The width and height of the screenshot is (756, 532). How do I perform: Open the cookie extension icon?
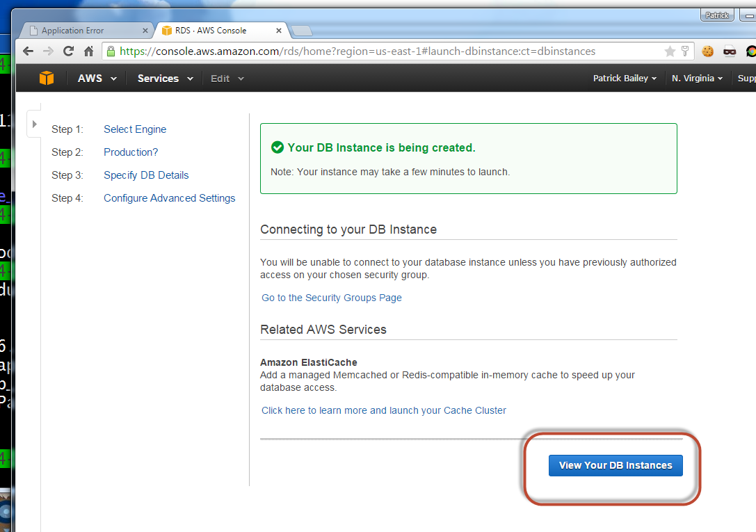click(x=707, y=51)
